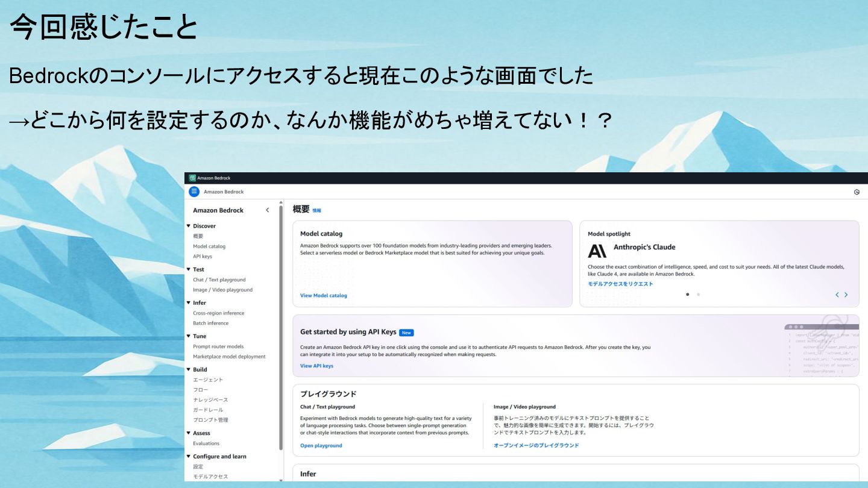
Task: Click the プレイグラウンド section heading
Action: pyautogui.click(x=329, y=394)
